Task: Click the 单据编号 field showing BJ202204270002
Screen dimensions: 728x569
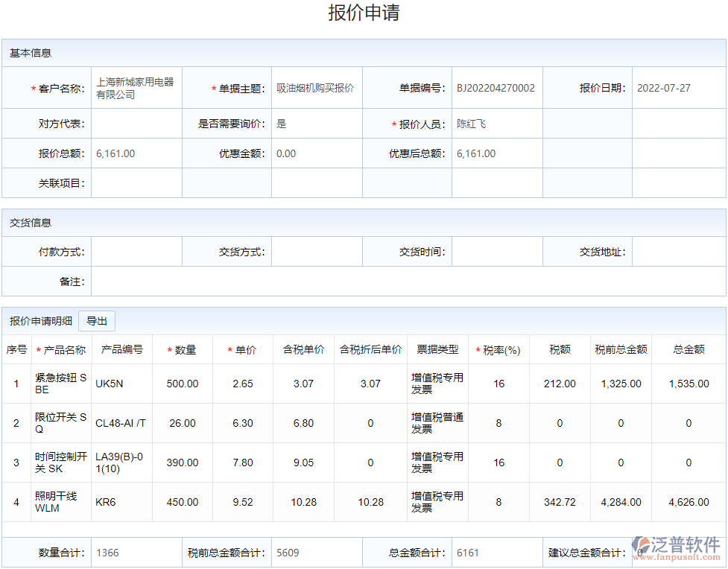Action: click(496, 88)
